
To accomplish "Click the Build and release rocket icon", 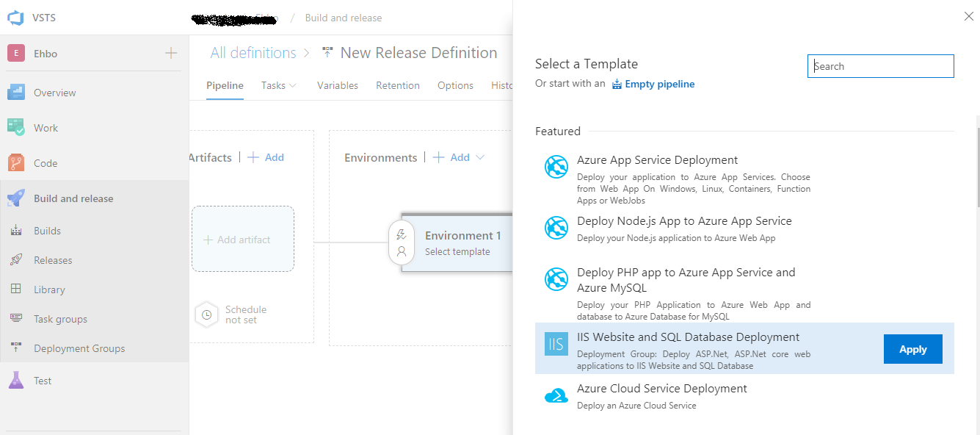I will coord(16,198).
